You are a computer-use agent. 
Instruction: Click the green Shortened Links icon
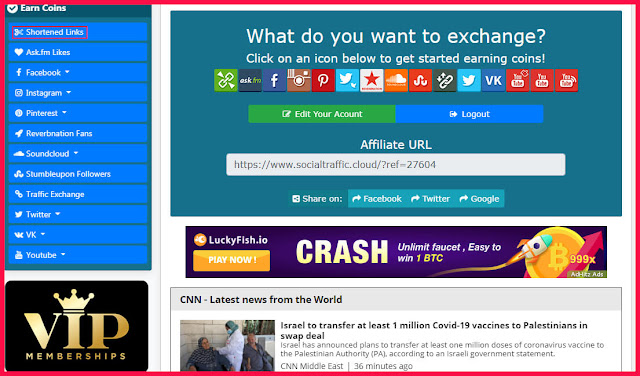point(226,80)
